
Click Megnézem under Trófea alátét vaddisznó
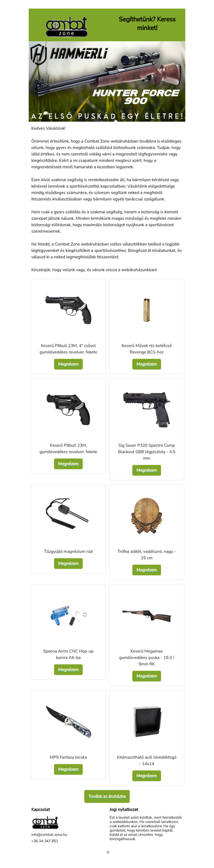point(147,570)
